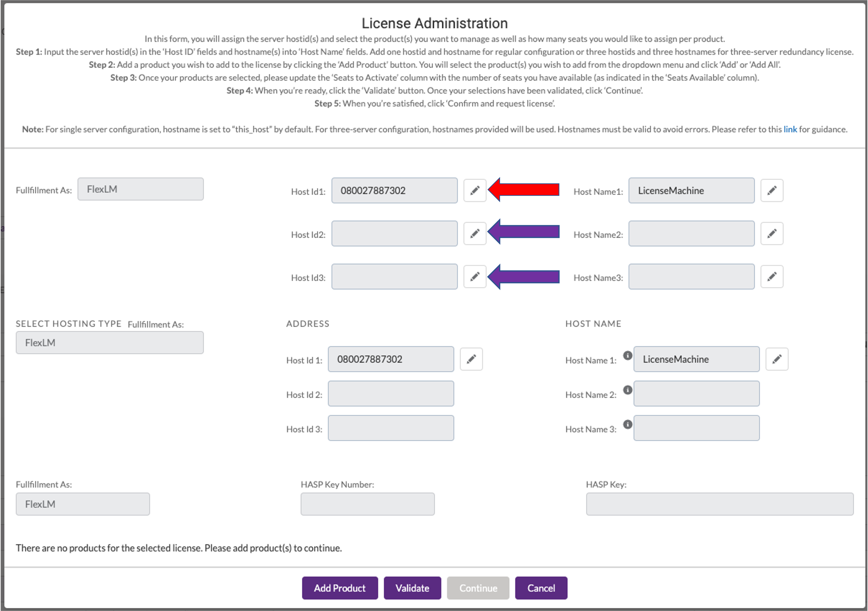Click the info icon next to Host Name 1
The height and width of the screenshot is (611, 868).
628,356
